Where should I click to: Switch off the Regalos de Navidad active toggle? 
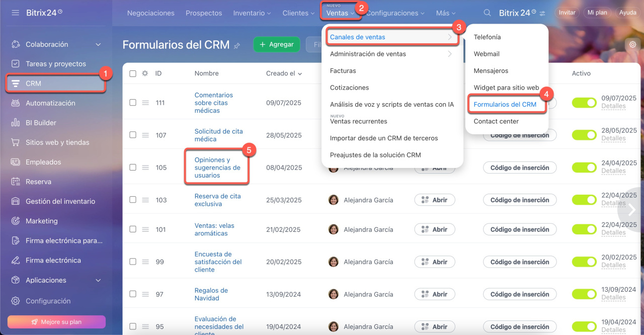click(x=584, y=294)
